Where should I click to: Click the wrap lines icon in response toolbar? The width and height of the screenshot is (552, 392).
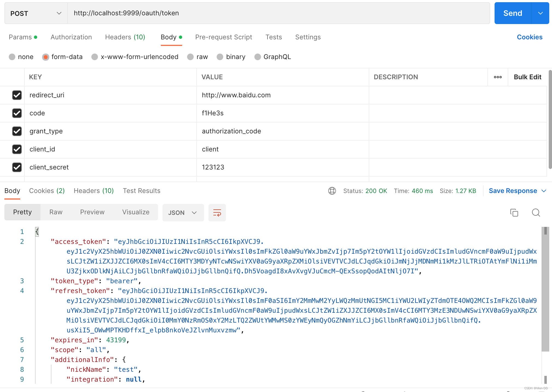[x=217, y=213]
